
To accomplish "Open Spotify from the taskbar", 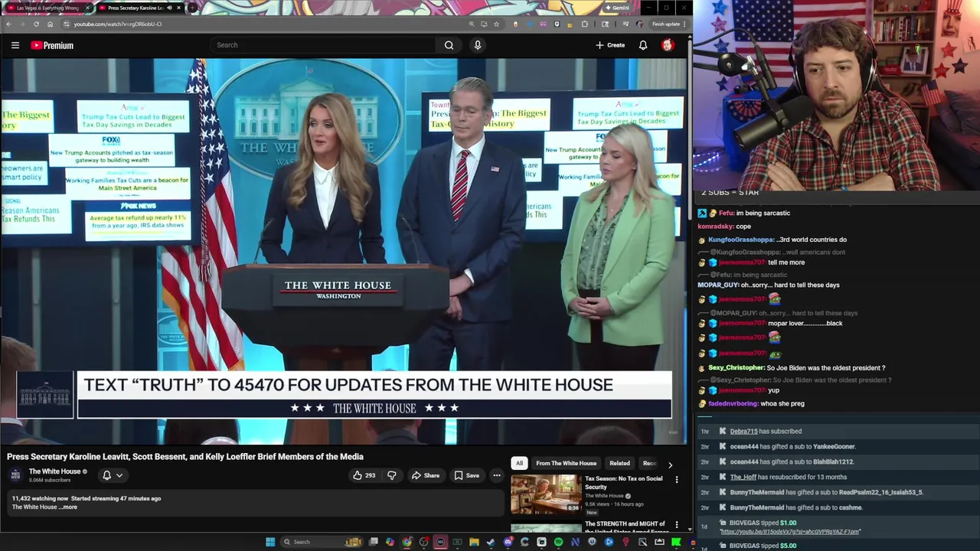I will pyautogui.click(x=558, y=542).
